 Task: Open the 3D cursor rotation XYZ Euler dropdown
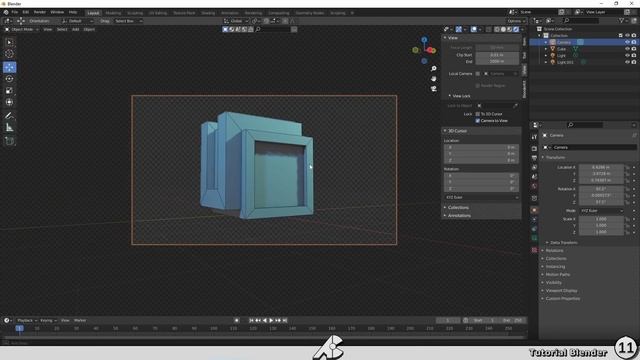[481, 198]
